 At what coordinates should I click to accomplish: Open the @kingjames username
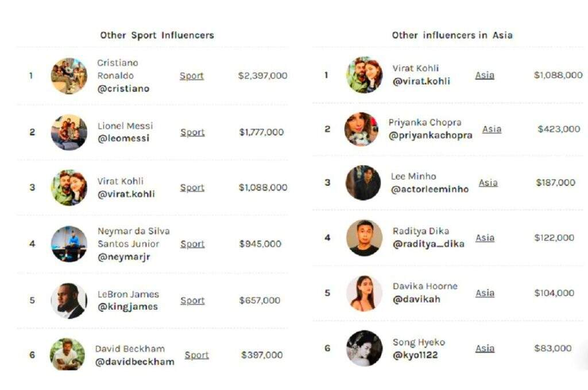pyautogui.click(x=127, y=306)
